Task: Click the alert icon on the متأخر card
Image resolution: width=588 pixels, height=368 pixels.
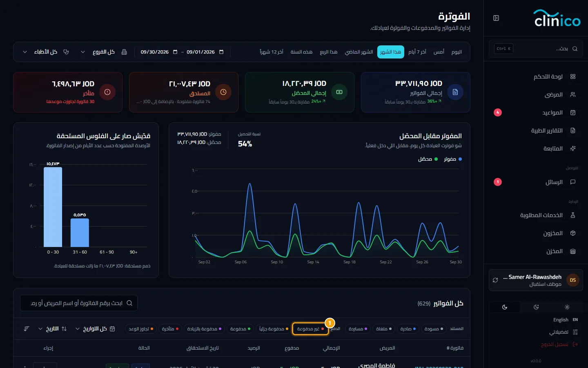Action: pyautogui.click(x=107, y=92)
